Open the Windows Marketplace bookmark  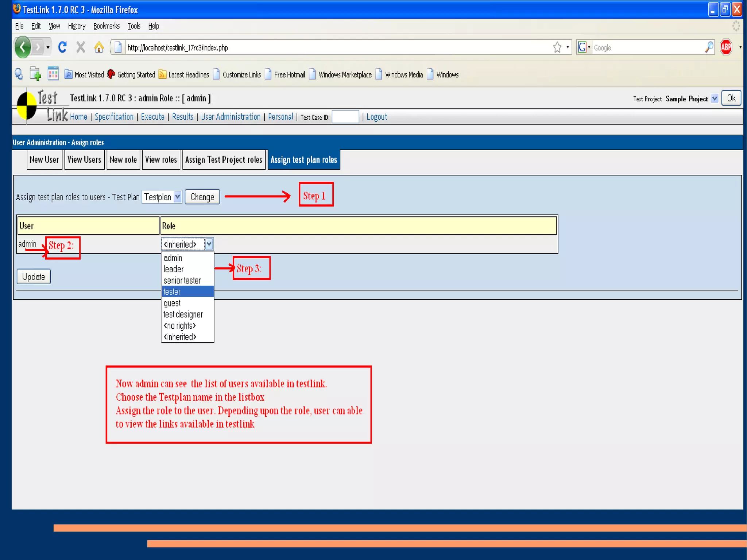tap(340, 74)
